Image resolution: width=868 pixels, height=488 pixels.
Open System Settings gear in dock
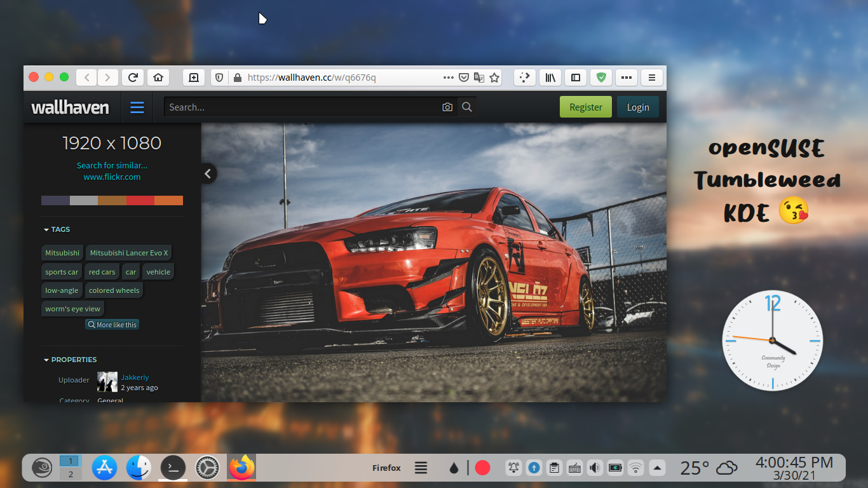(x=207, y=468)
